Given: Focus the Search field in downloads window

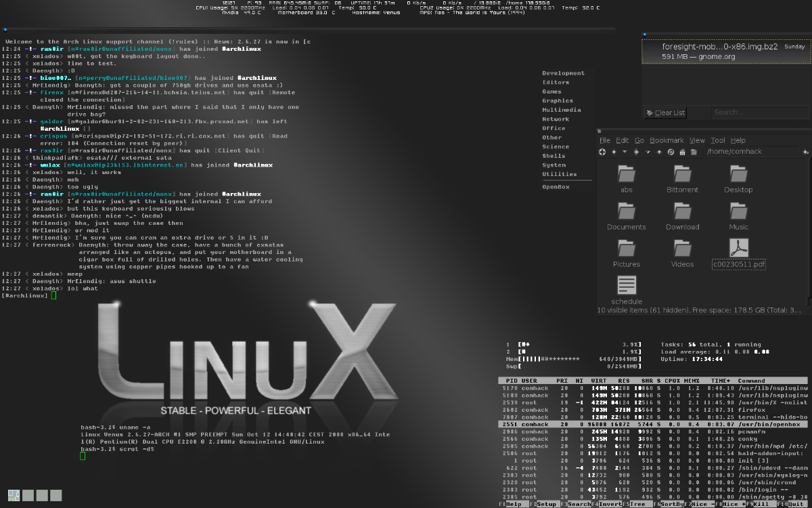Looking at the screenshot, I should point(759,112).
